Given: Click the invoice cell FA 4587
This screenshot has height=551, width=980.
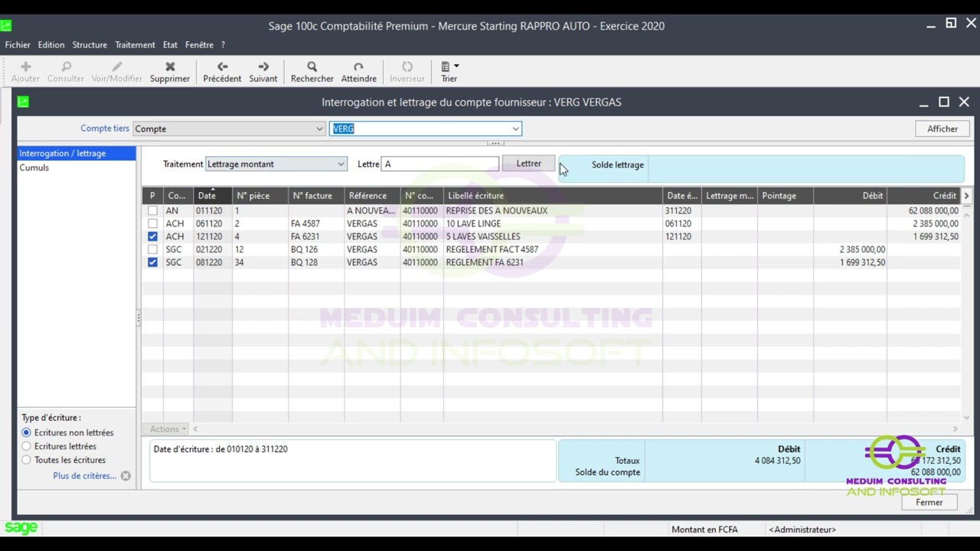Looking at the screenshot, I should pyautogui.click(x=305, y=223).
